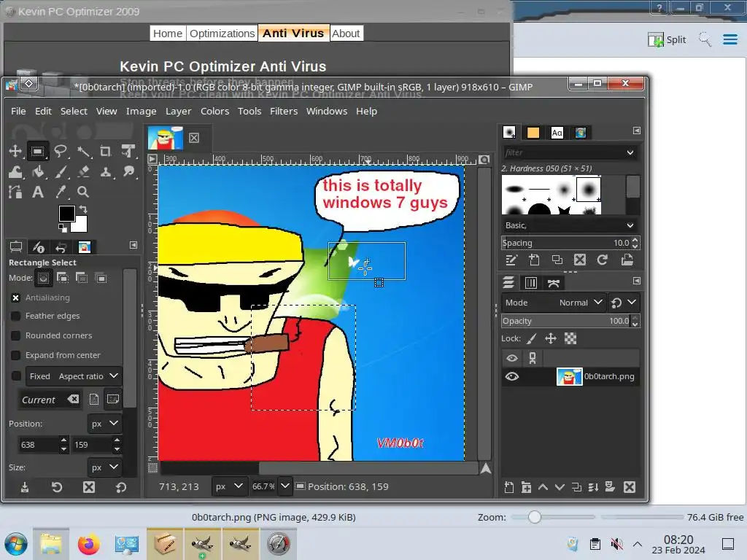Open the Size unit px dropdown
The image size is (747, 560).
coord(104,467)
